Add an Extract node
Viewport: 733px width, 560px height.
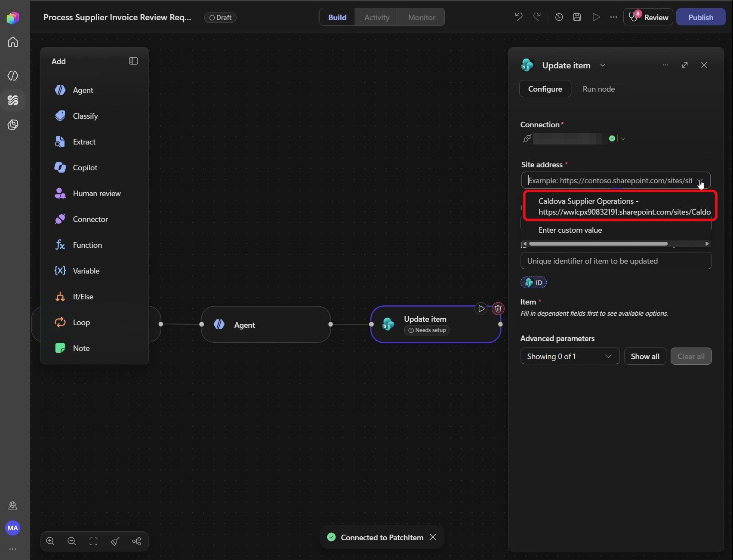click(x=95, y=142)
